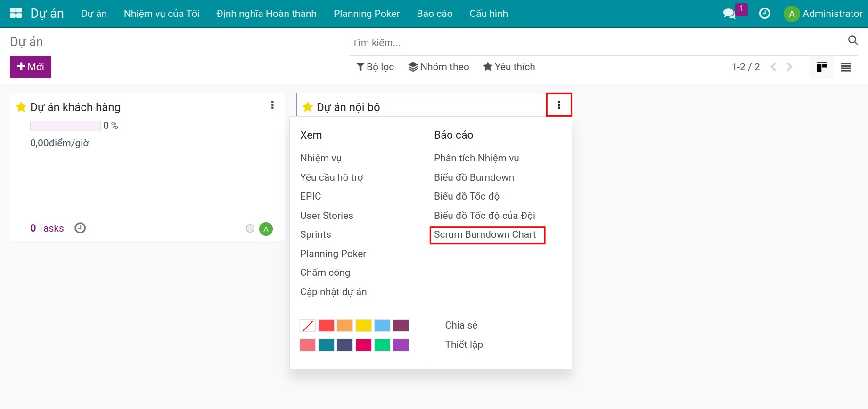The image size is (868, 409).
Task: Switch to list view
Action: [x=846, y=67]
